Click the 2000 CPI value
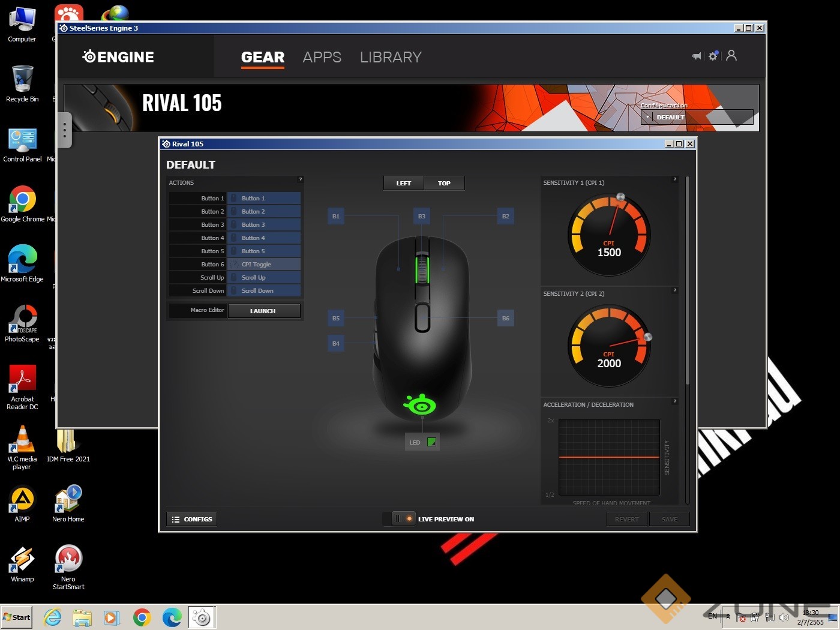840x630 pixels. [x=609, y=364]
